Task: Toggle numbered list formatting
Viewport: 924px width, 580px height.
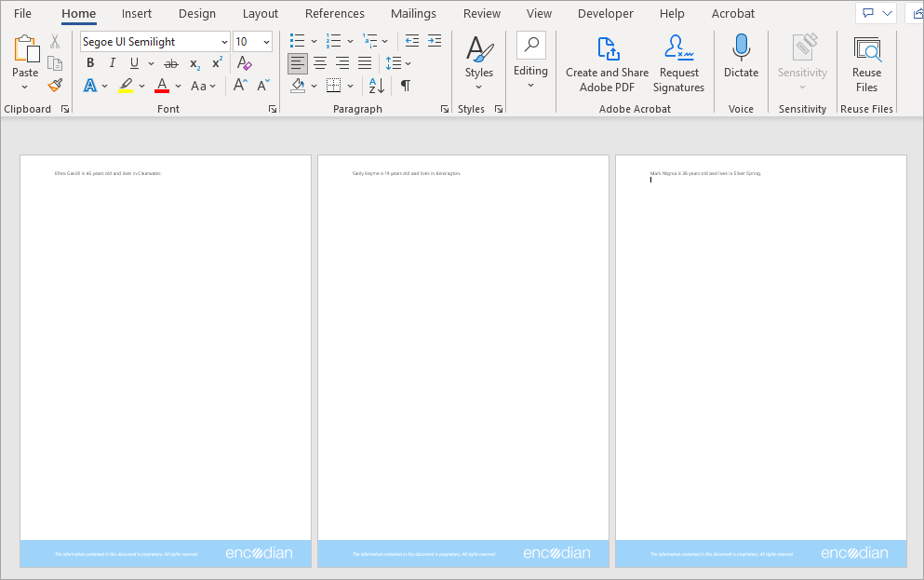Action: (333, 41)
